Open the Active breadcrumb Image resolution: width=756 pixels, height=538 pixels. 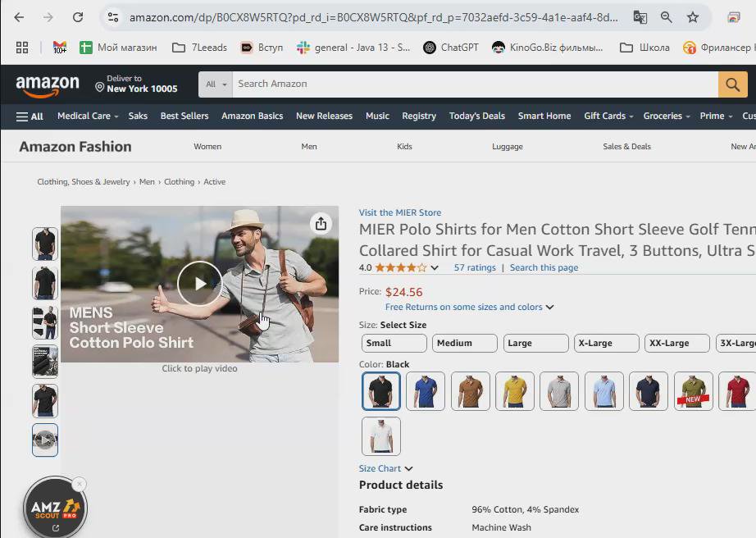pyautogui.click(x=215, y=182)
